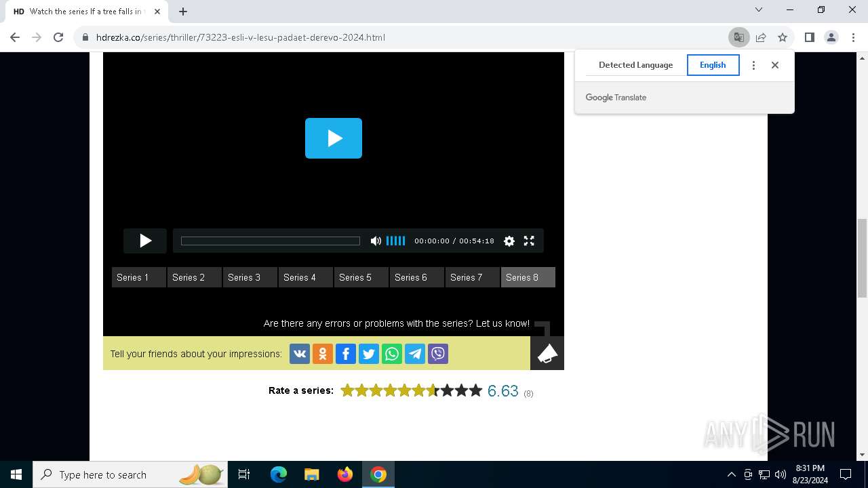868x488 pixels.
Task: Choose English in the Translate popup
Action: (713, 65)
